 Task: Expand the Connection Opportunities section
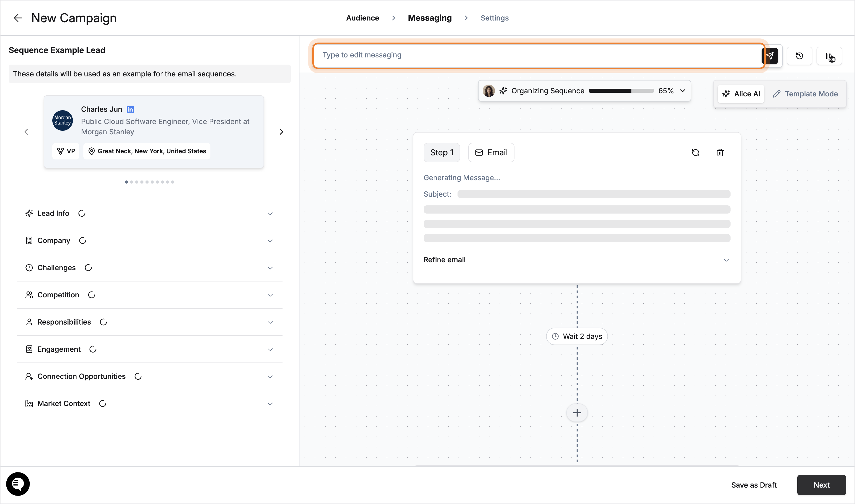pos(270,377)
